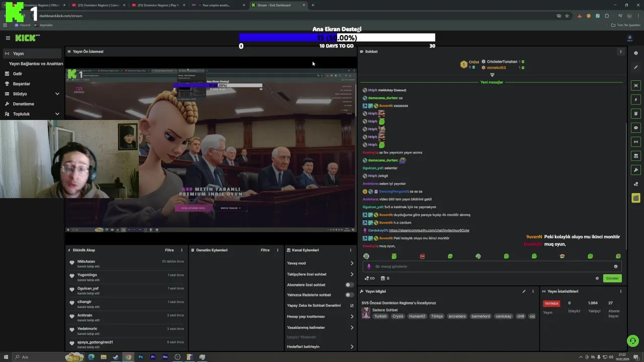This screenshot has width=644, height=362.
Task: Open emoji picker in chat input
Action: 615,266
